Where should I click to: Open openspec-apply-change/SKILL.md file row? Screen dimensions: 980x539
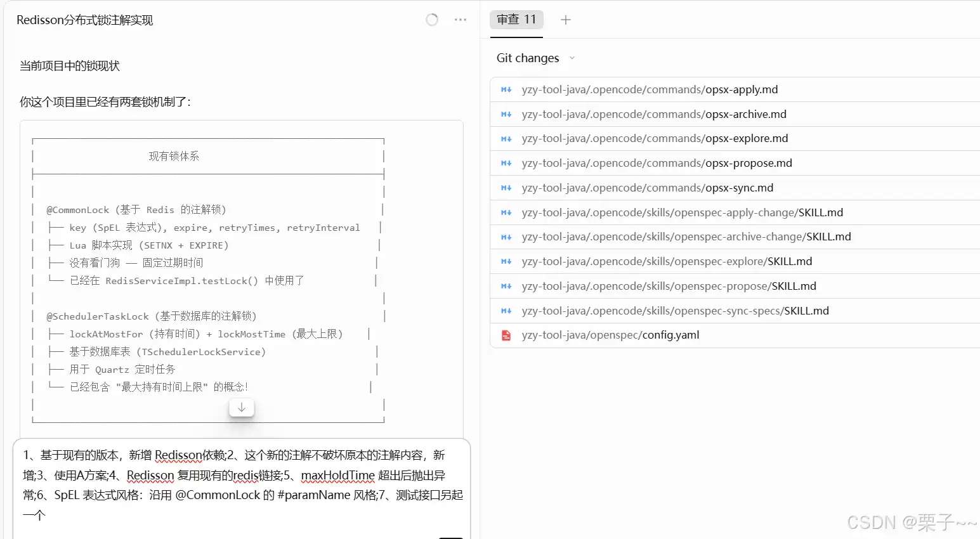tap(735, 212)
